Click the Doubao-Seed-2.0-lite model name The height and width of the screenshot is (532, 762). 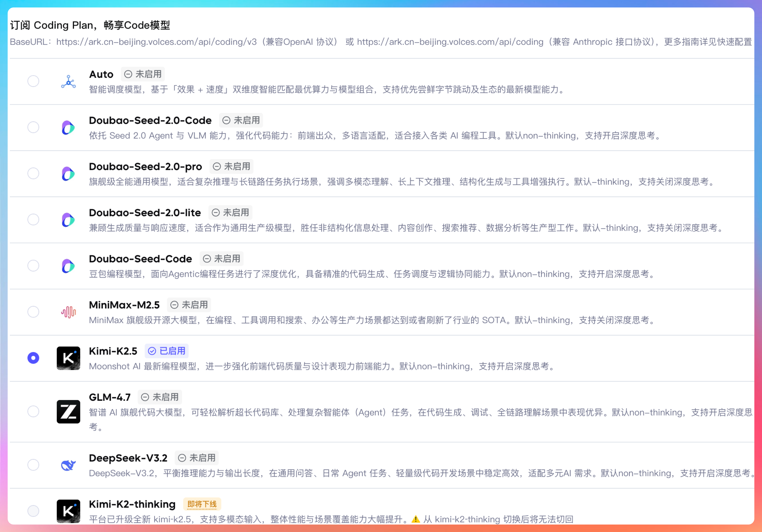point(145,213)
